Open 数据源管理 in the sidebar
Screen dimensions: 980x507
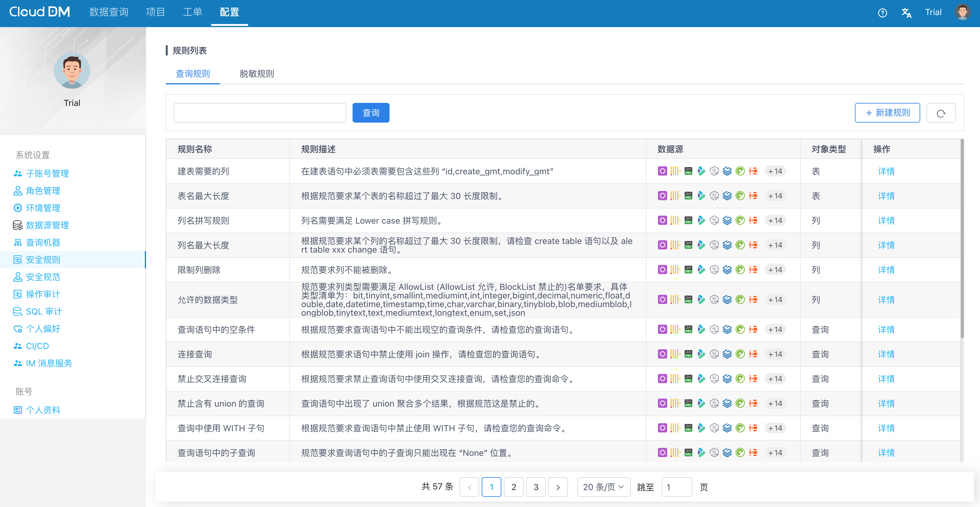tap(47, 225)
